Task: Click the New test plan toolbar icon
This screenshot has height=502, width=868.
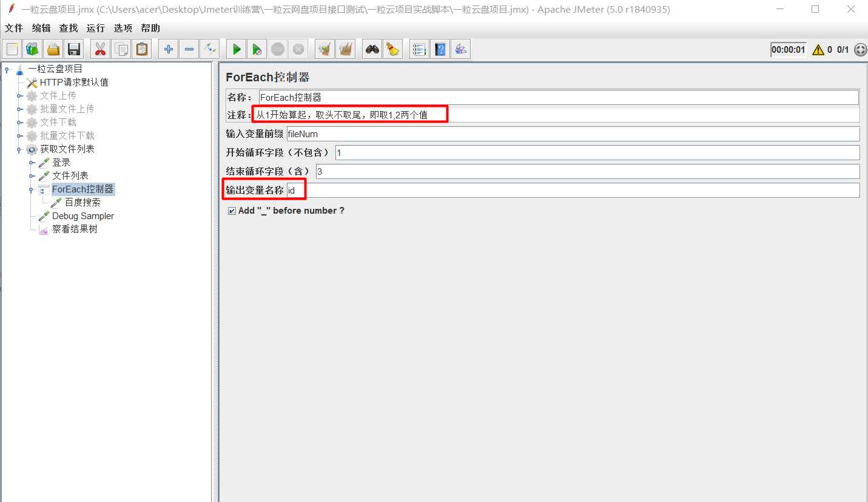Action: [x=12, y=49]
